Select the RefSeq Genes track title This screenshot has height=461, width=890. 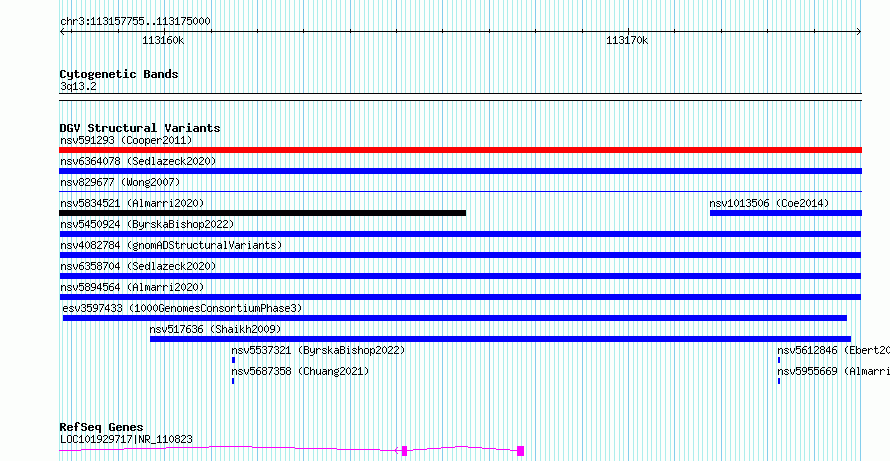tap(101, 427)
